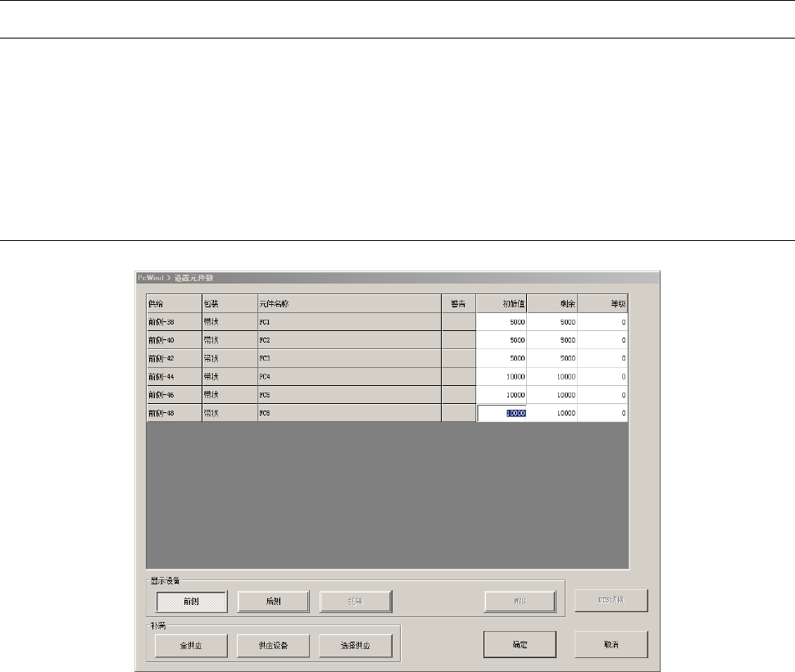Edit initial value 10000 for FC5

(x=502, y=395)
